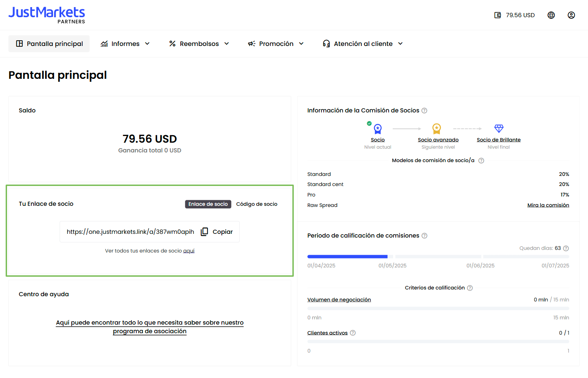Click help icon next to Quedan días
The image size is (588, 378).
566,248
